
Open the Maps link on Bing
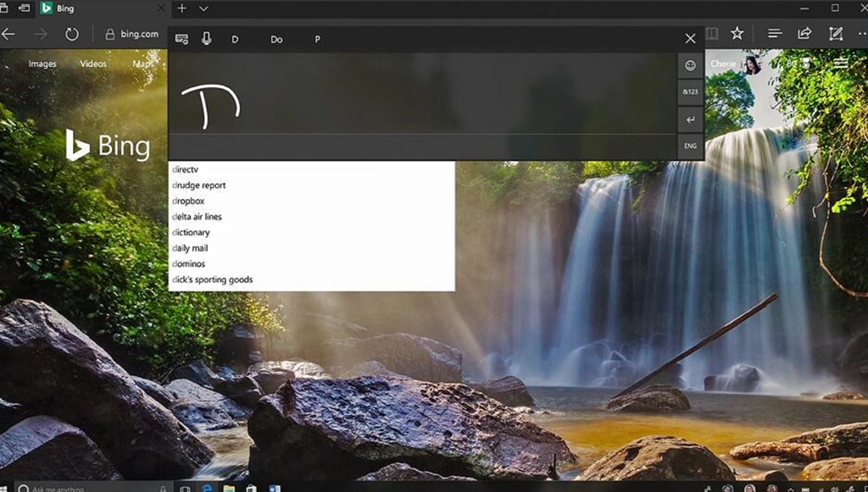143,64
